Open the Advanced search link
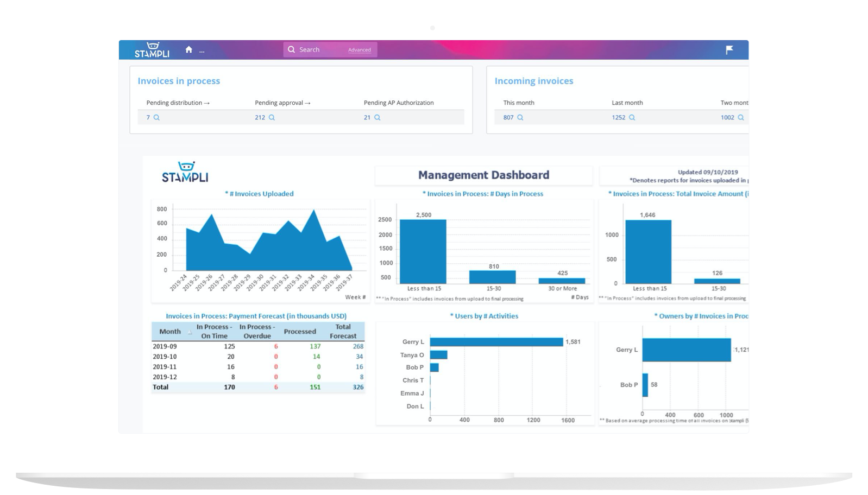The height and width of the screenshot is (495, 868). click(x=360, y=50)
